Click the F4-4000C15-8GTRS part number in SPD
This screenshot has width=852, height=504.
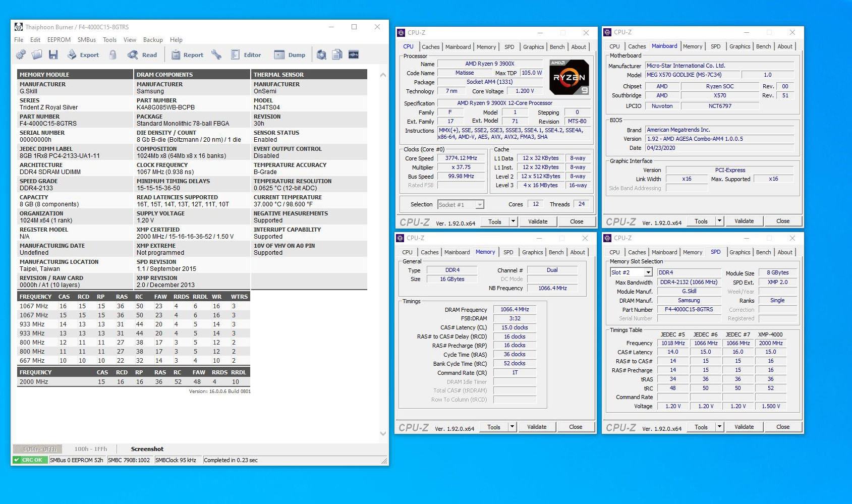click(x=689, y=310)
